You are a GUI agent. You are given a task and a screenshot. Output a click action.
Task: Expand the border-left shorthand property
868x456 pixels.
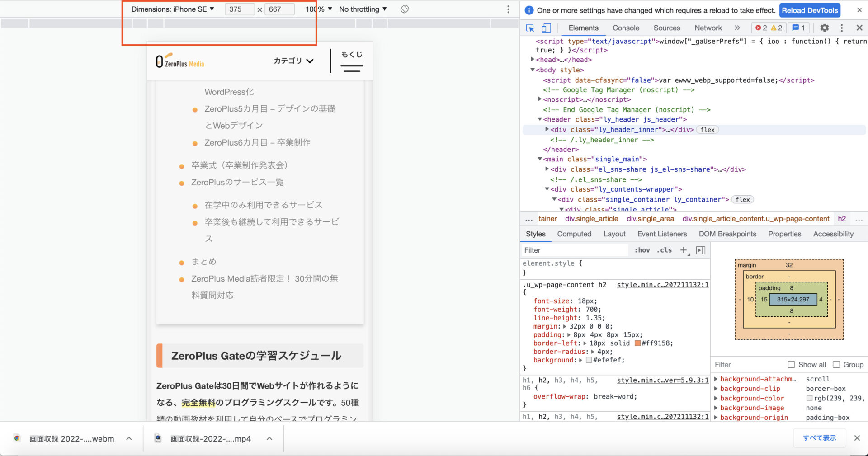585,343
